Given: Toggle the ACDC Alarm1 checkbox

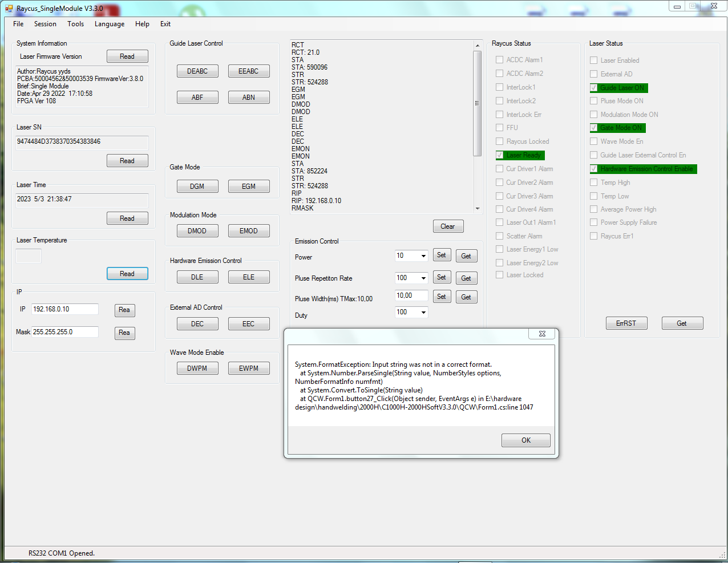Looking at the screenshot, I should pos(500,60).
